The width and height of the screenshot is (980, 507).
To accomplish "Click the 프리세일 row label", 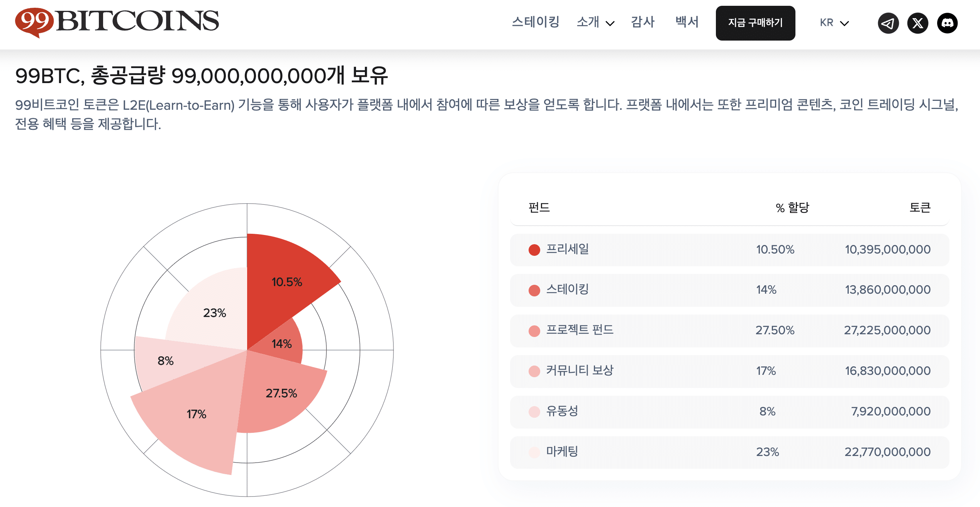I will [x=567, y=249].
